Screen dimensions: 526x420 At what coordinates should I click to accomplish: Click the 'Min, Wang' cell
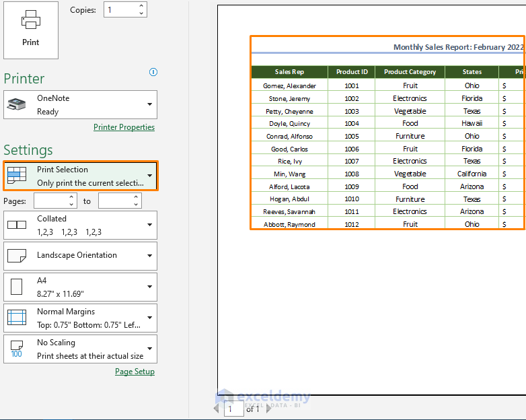(289, 174)
